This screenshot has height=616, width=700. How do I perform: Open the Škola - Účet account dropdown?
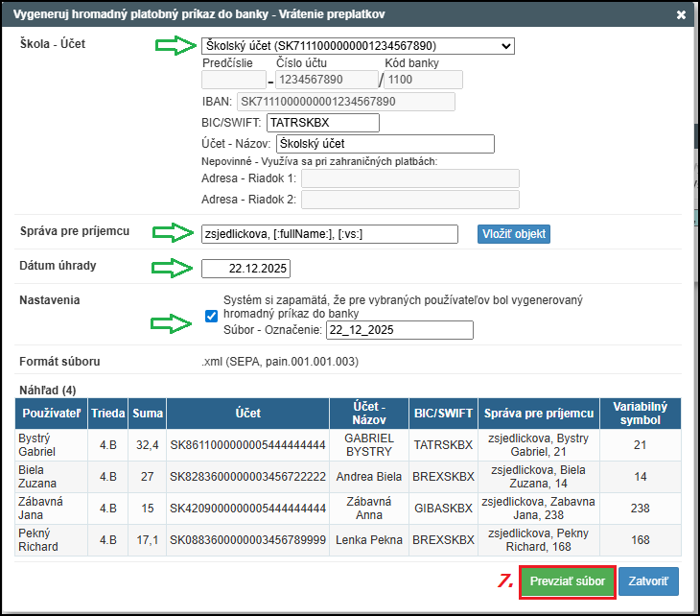coord(358,46)
